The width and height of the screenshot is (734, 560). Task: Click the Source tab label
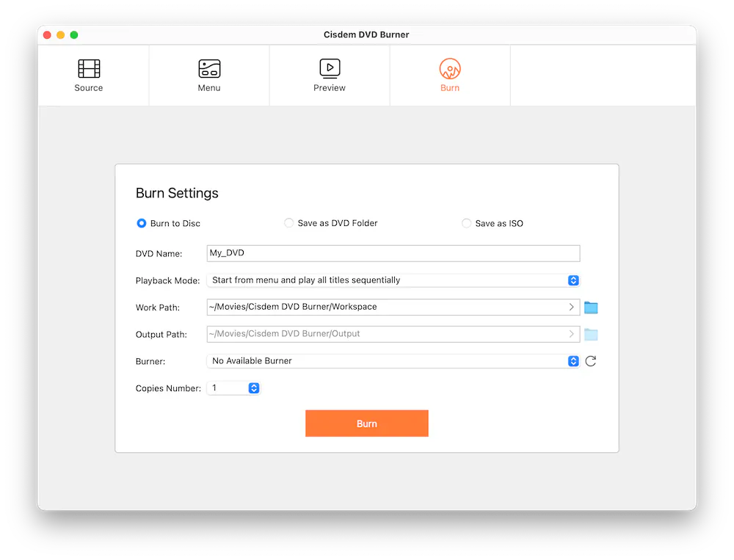(89, 88)
